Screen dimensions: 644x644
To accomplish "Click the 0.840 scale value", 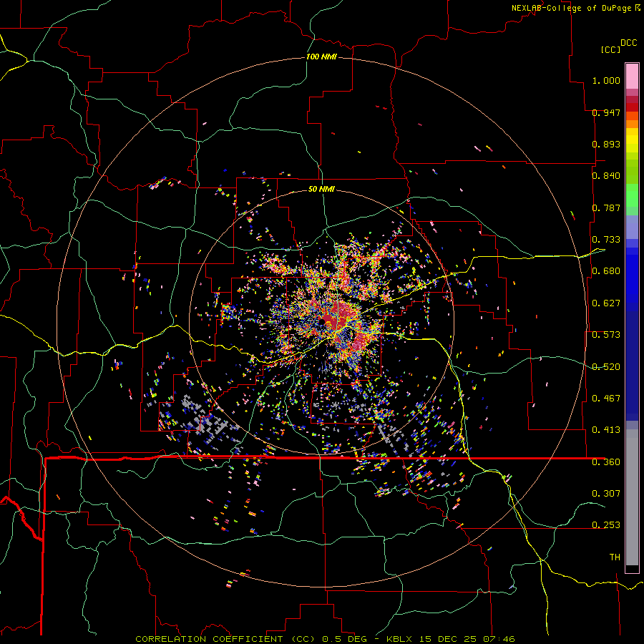I will (x=606, y=176).
